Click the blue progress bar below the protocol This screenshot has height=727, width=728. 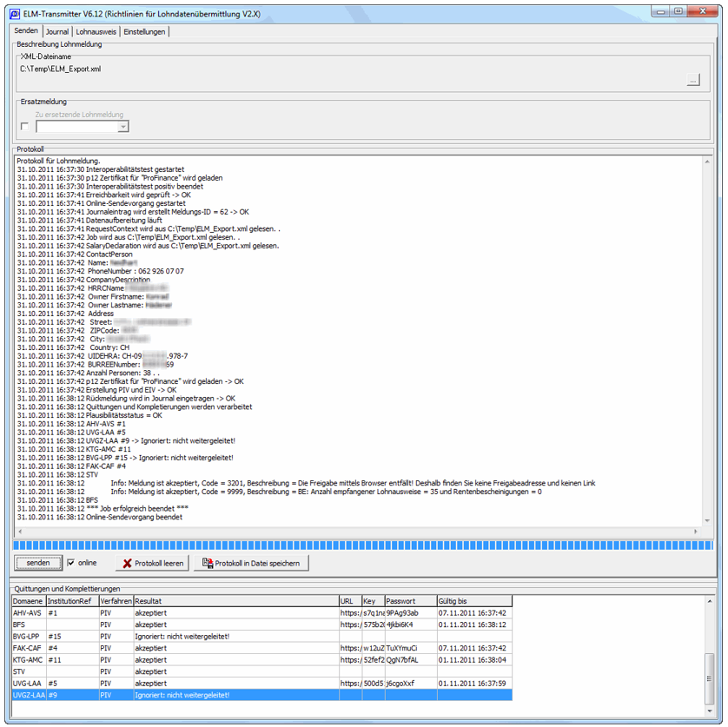coord(363,545)
